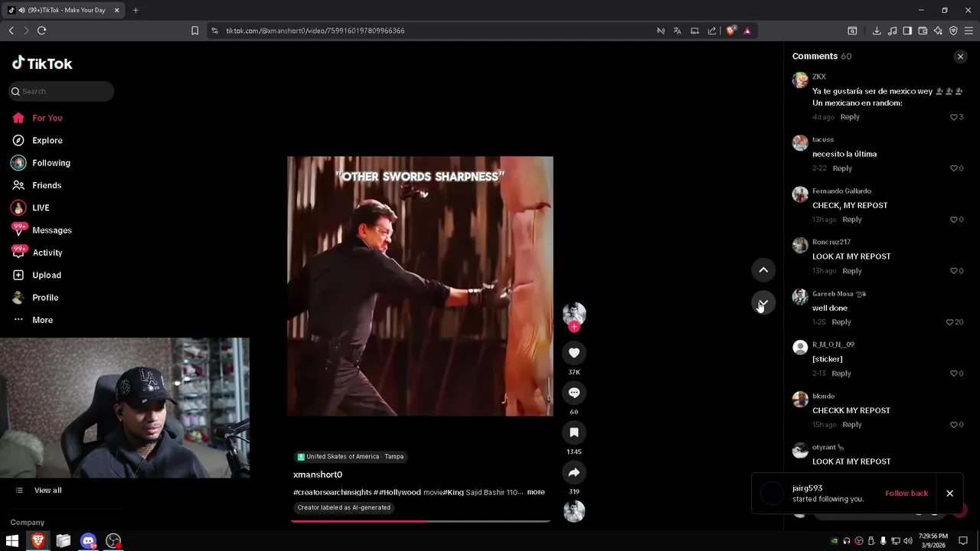Open the Upload page

[46, 275]
